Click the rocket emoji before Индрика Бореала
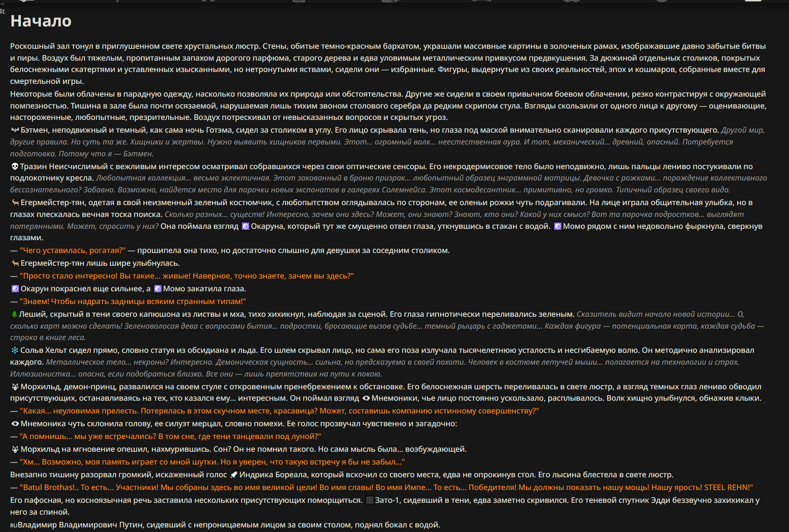This screenshot has width=789, height=532. [x=234, y=475]
